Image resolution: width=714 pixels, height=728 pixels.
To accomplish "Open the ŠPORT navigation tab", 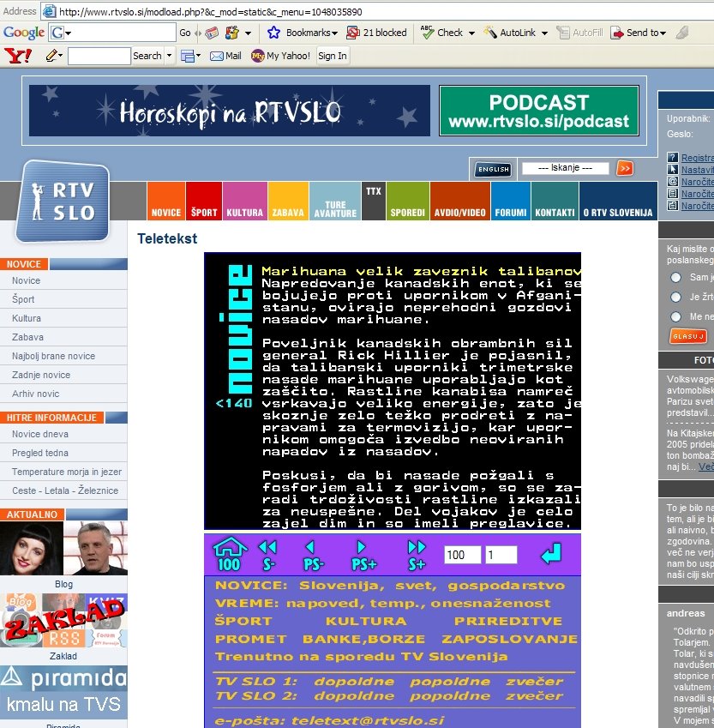I will pos(204,201).
